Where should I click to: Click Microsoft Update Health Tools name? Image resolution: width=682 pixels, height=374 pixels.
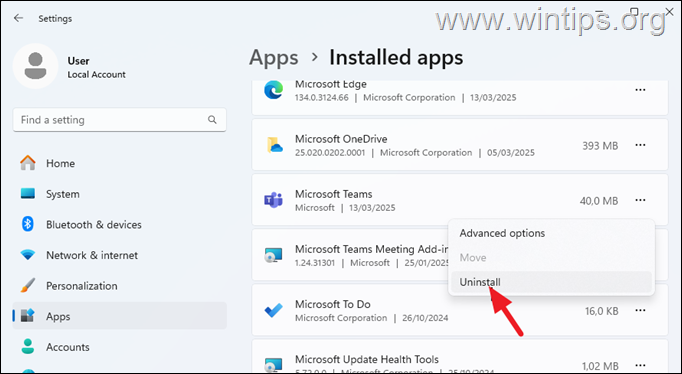tap(367, 359)
